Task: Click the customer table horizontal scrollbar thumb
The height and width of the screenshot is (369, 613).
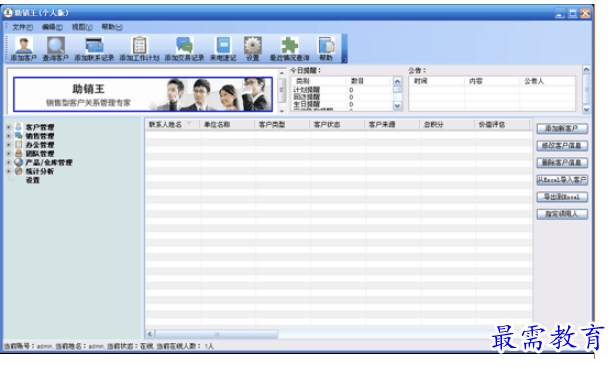Action: (x=217, y=334)
